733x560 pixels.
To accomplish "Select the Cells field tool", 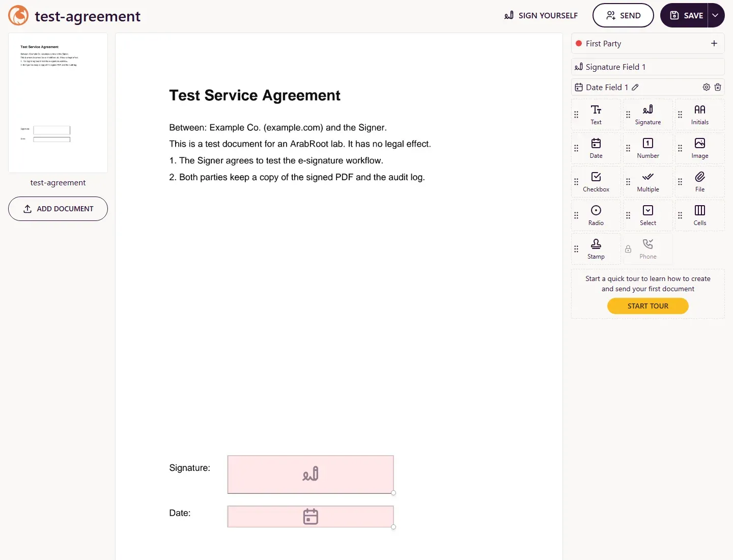I will 700,215.
